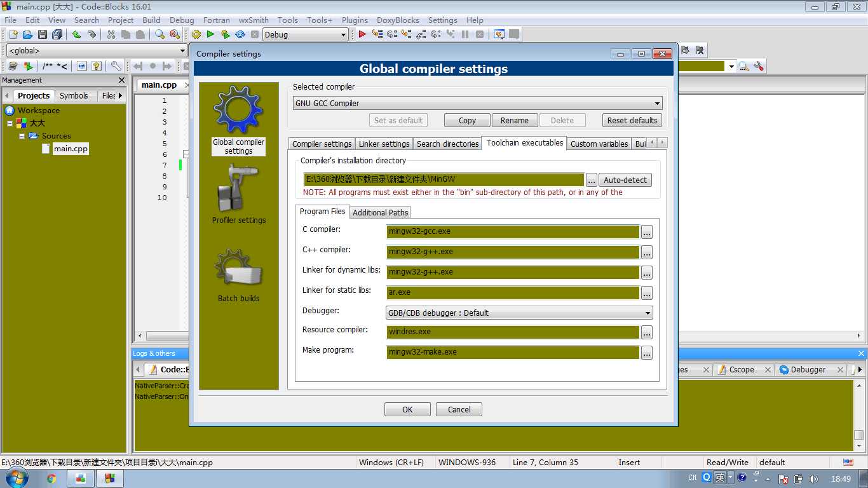Image resolution: width=868 pixels, height=488 pixels.
Task: Click the Auto-detect button
Action: click(x=625, y=180)
